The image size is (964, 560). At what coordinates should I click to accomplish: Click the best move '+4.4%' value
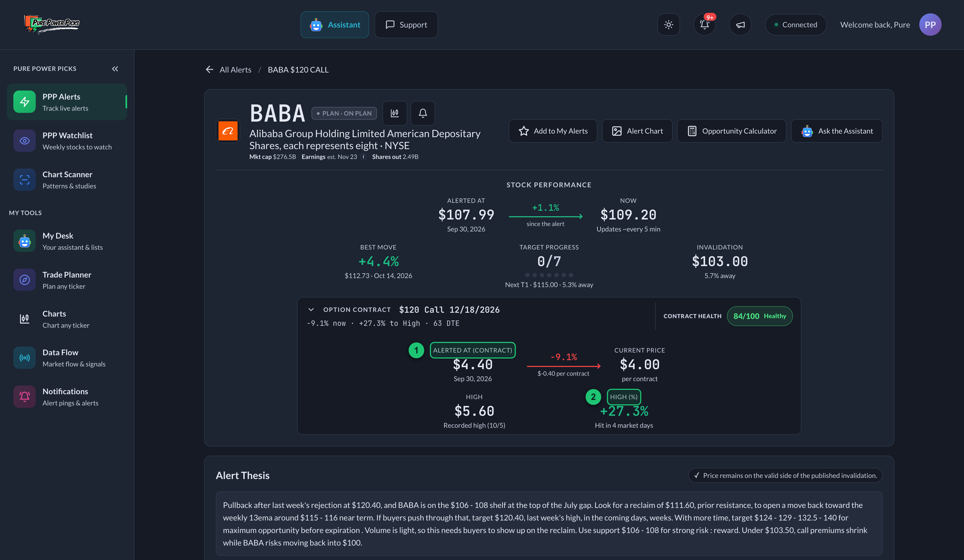(379, 261)
